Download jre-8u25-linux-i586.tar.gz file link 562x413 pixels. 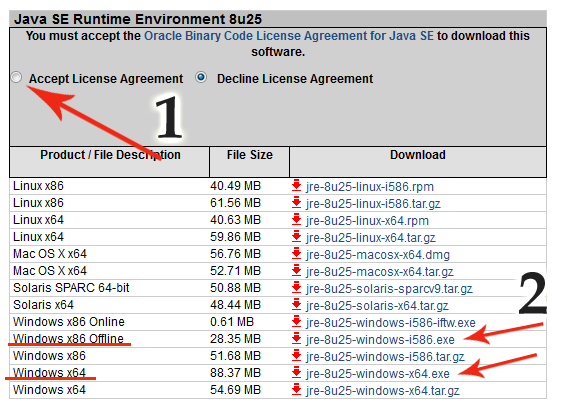click(373, 204)
